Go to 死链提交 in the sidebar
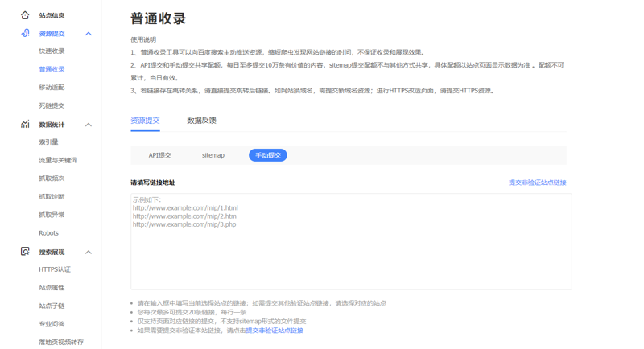The width and height of the screenshot is (644, 349). point(52,105)
